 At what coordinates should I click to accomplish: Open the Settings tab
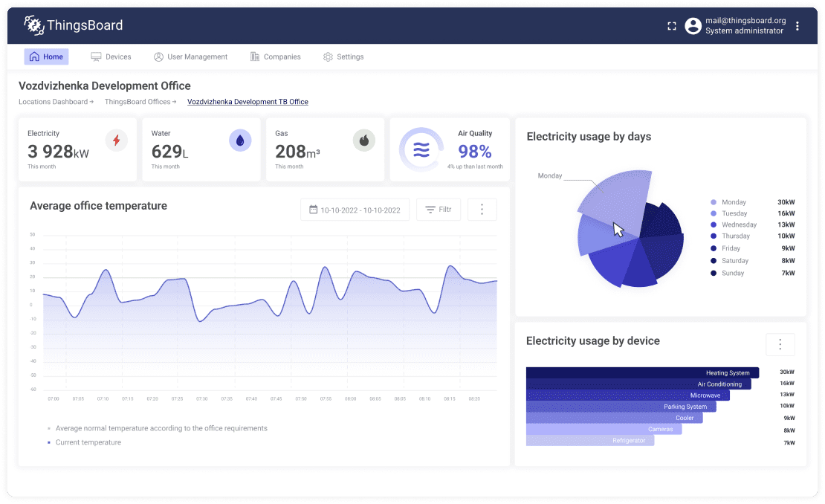coord(343,56)
